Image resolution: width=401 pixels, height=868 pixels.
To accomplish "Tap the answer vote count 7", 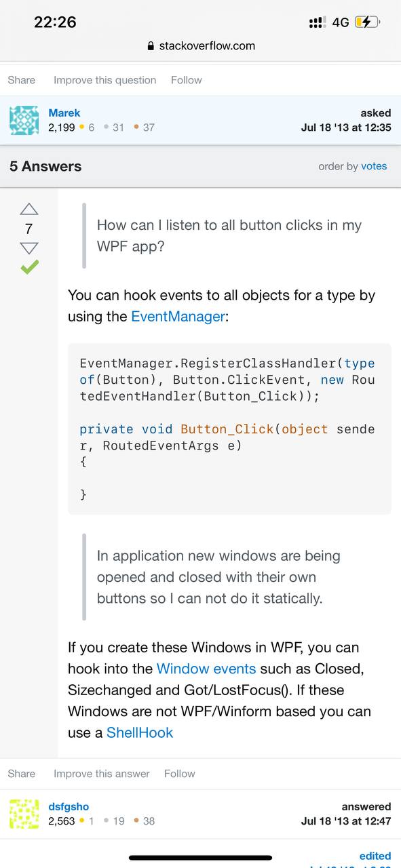I will [x=28, y=229].
